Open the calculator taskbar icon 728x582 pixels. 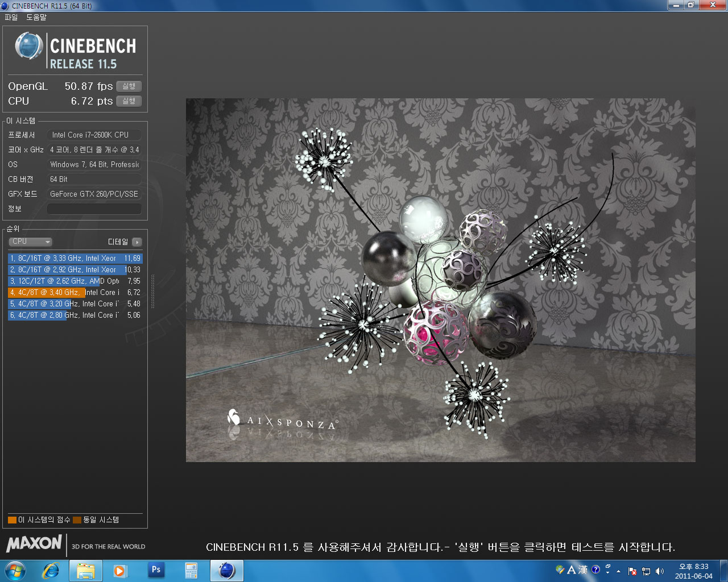(191, 571)
